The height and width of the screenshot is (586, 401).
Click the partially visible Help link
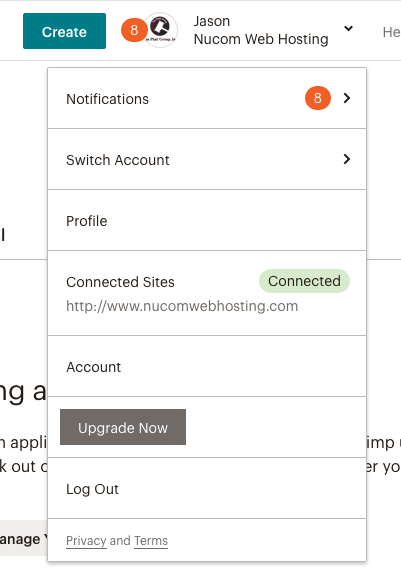click(x=391, y=32)
